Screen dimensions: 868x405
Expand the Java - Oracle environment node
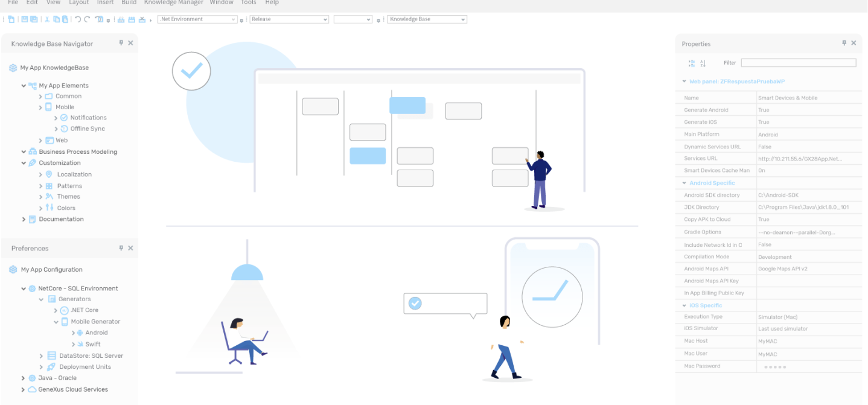coord(24,378)
